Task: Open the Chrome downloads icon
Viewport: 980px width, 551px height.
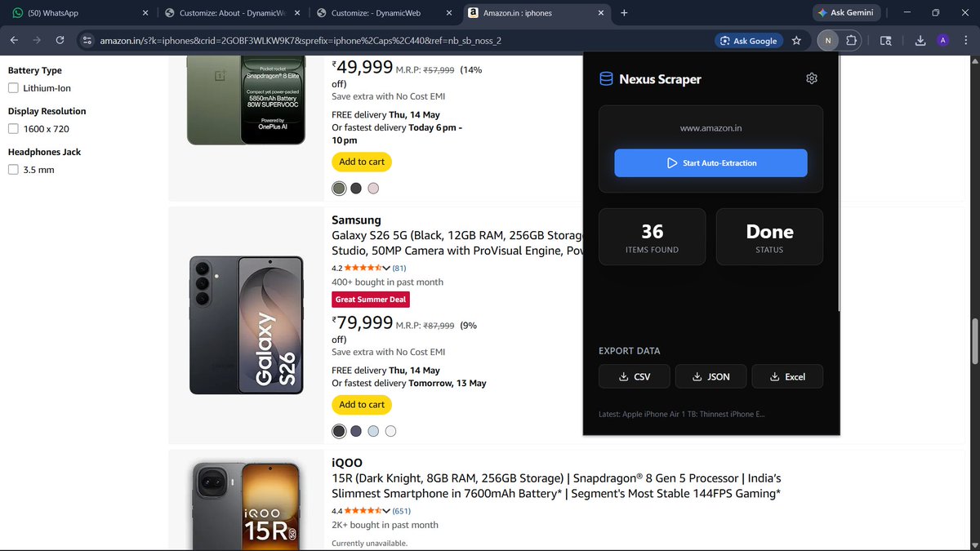Action: tap(920, 40)
